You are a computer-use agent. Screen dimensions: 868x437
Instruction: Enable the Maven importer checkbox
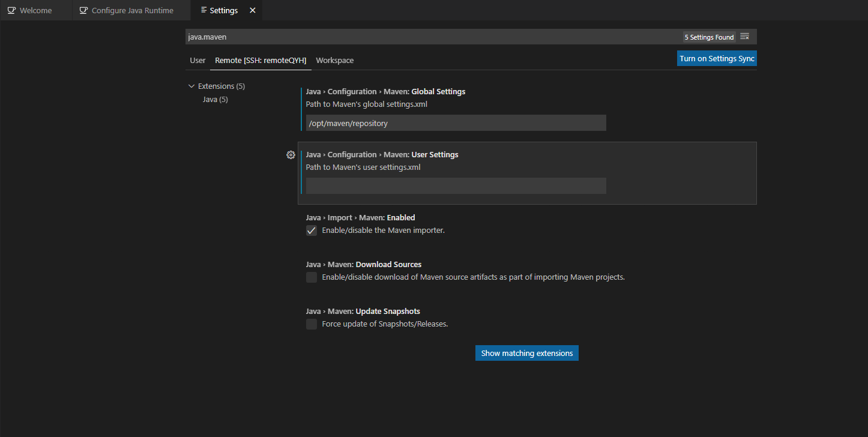[311, 230]
